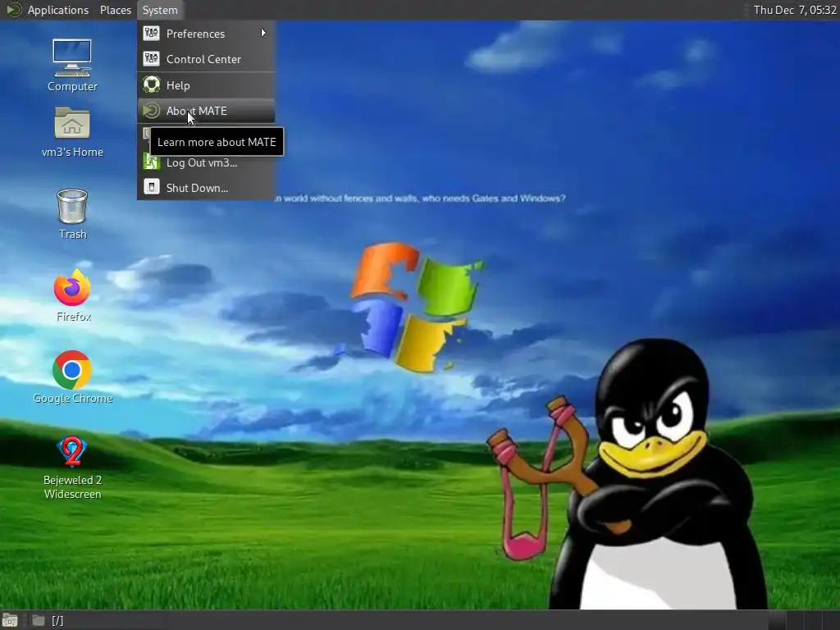The height and width of the screenshot is (630, 840).
Task: Open Control Center from the System menu
Action: coord(206,59)
